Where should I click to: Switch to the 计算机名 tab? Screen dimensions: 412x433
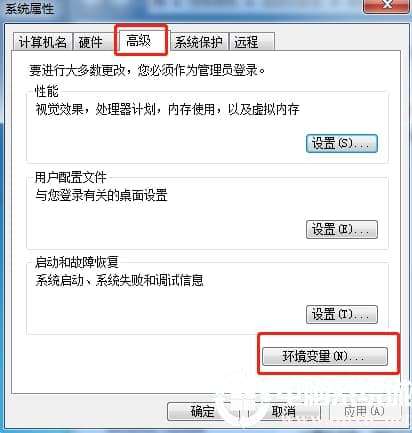(x=43, y=42)
